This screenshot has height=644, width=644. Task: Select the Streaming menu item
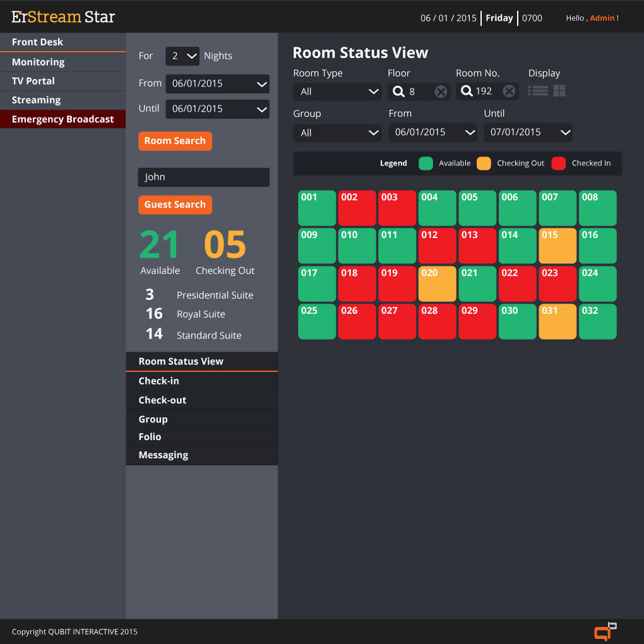[x=63, y=100]
